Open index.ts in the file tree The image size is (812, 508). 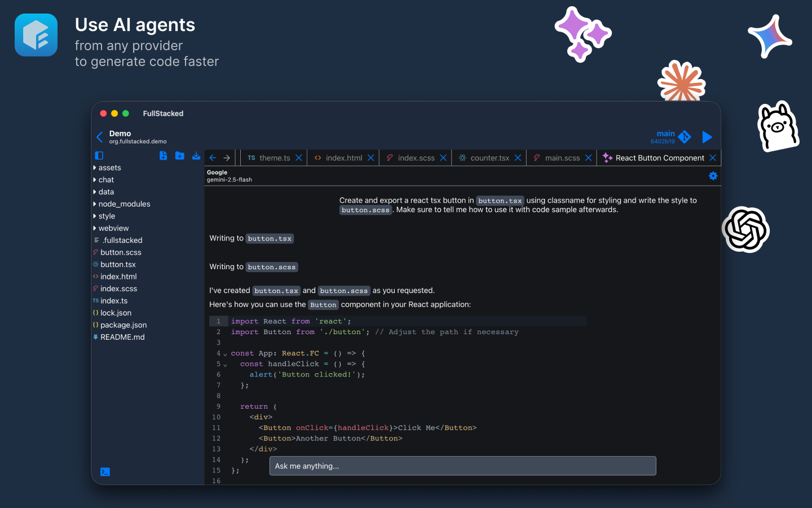(x=111, y=301)
